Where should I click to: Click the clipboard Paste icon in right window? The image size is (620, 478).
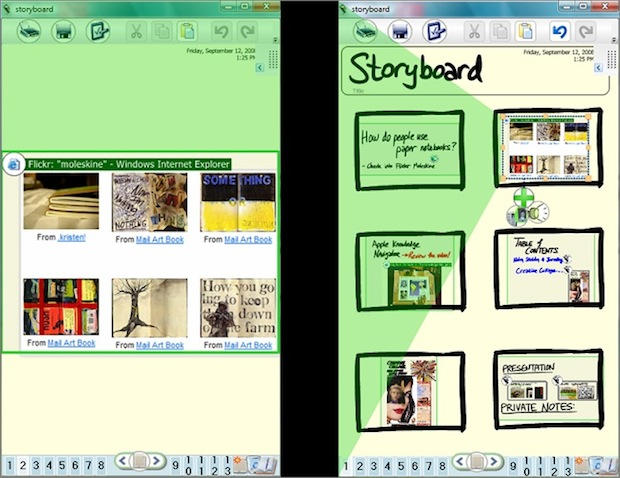point(525,31)
